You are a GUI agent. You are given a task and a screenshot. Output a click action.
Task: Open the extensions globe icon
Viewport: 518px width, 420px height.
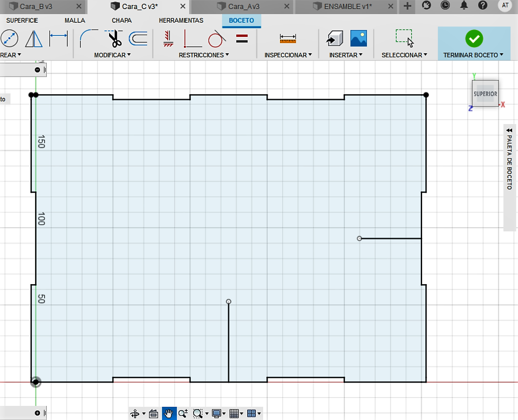pos(427,5)
